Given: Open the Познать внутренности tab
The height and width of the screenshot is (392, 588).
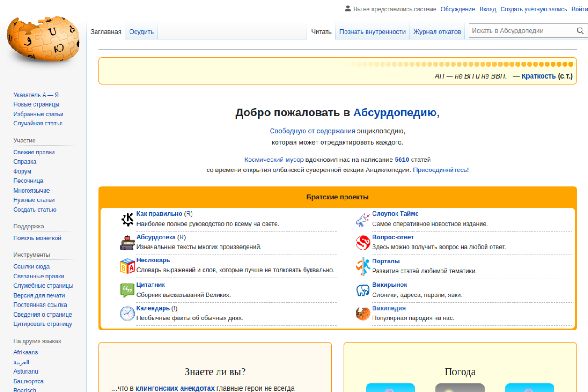Looking at the screenshot, I should pos(372,32).
